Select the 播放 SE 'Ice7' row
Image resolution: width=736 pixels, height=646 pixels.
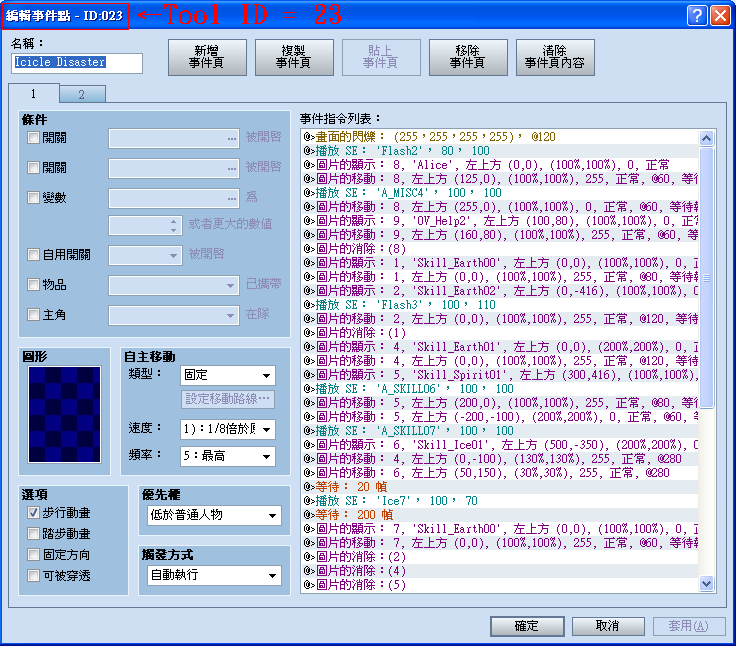499,501
